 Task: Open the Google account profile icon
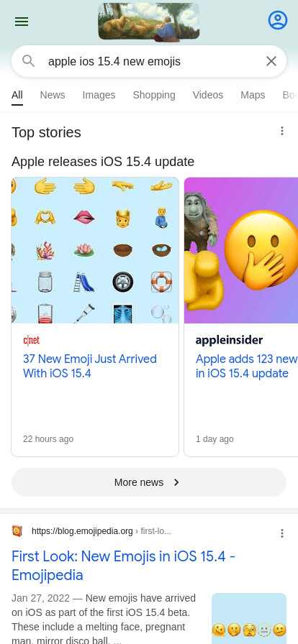[278, 19]
